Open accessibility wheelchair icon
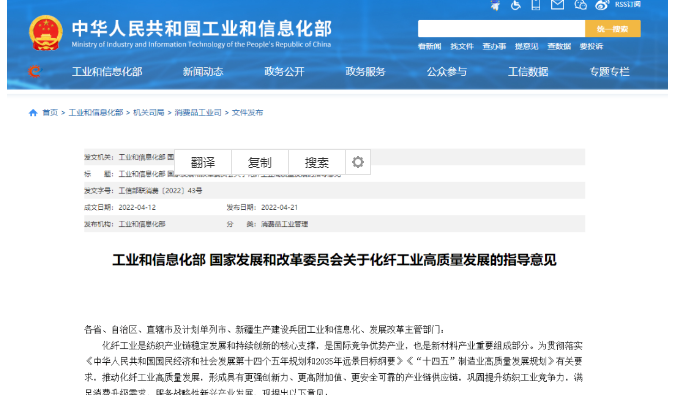Viewport: 674px width, 395px height. (516, 5)
